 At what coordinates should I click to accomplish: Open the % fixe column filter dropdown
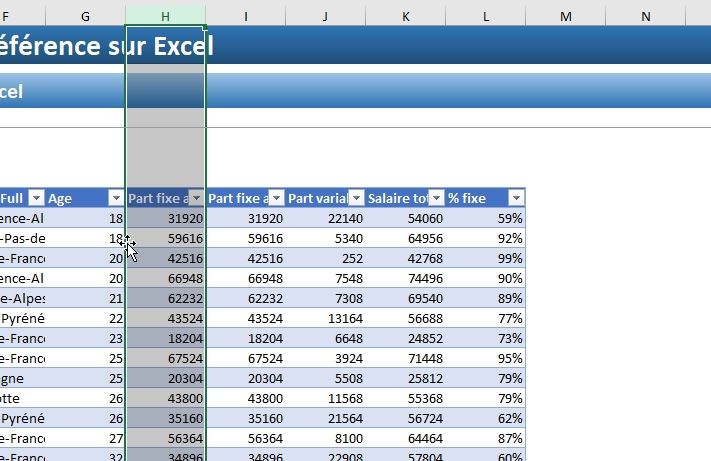(x=516, y=198)
